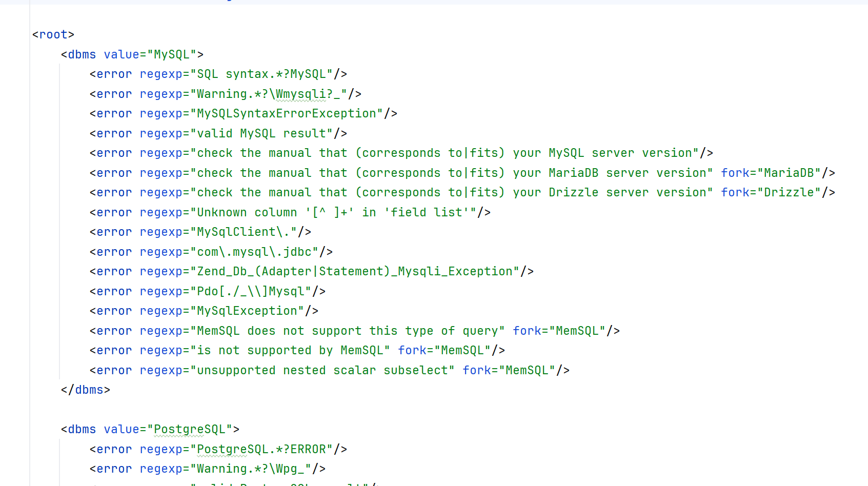Click the fork="Drizzle" attribute
Image resolution: width=868 pixels, height=486 pixels.
click(x=771, y=192)
